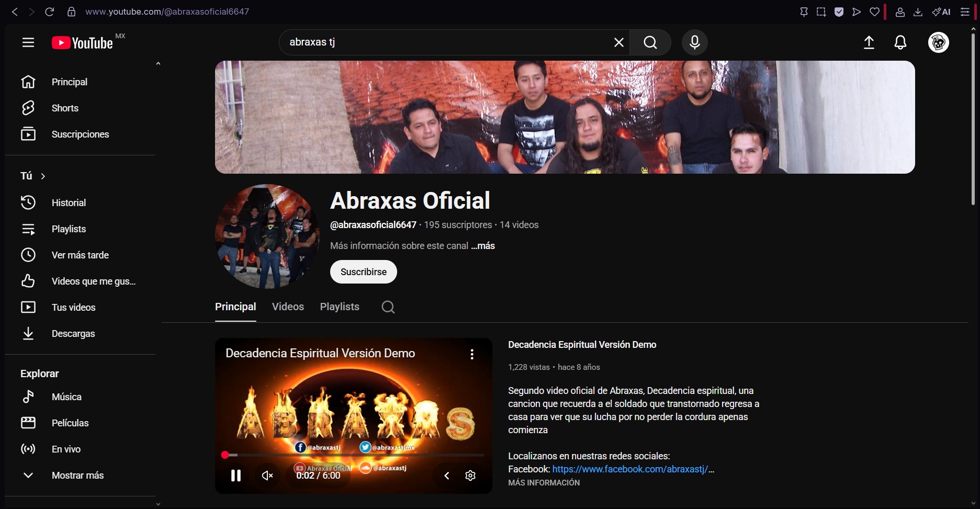Image resolution: width=980 pixels, height=509 pixels.
Task: Subscribe with the Suscribirse button
Action: [363, 272]
